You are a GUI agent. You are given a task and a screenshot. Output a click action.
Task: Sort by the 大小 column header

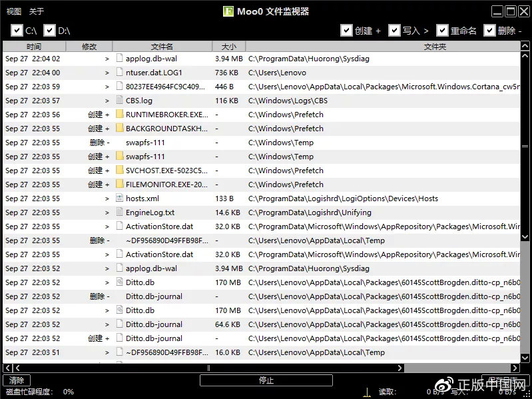coord(228,47)
